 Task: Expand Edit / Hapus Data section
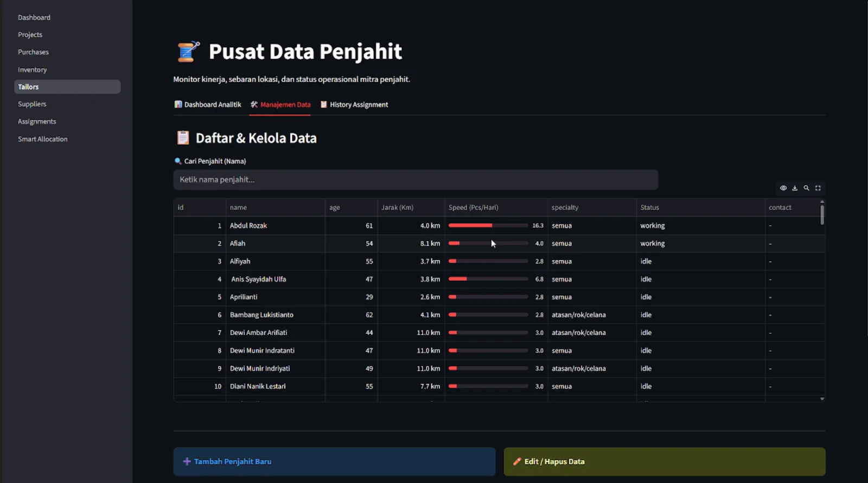point(665,461)
